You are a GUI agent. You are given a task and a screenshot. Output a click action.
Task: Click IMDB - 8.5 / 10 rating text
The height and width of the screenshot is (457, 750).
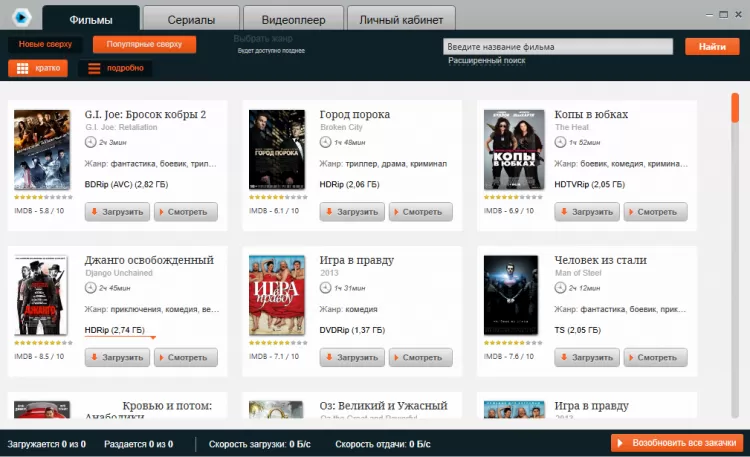tap(39, 357)
